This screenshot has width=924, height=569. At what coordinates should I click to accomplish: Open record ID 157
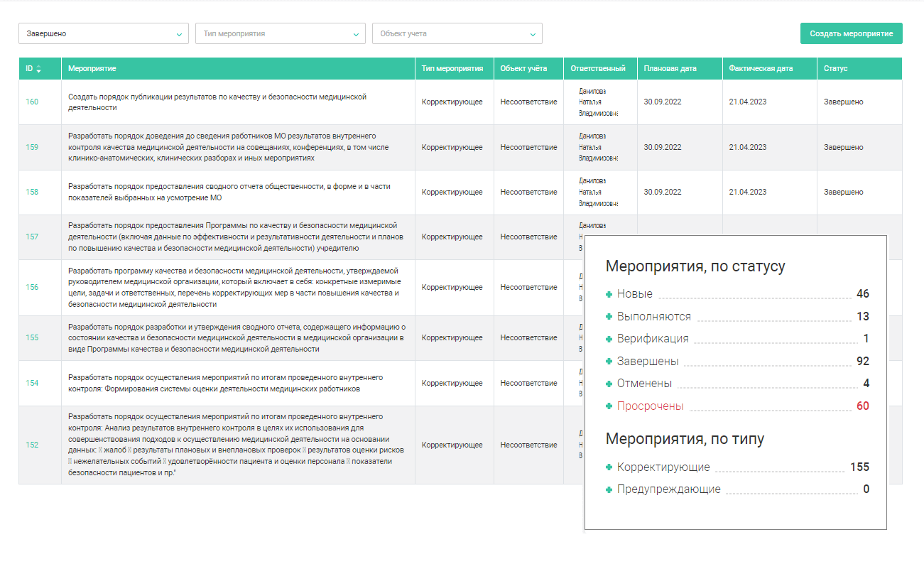point(32,237)
